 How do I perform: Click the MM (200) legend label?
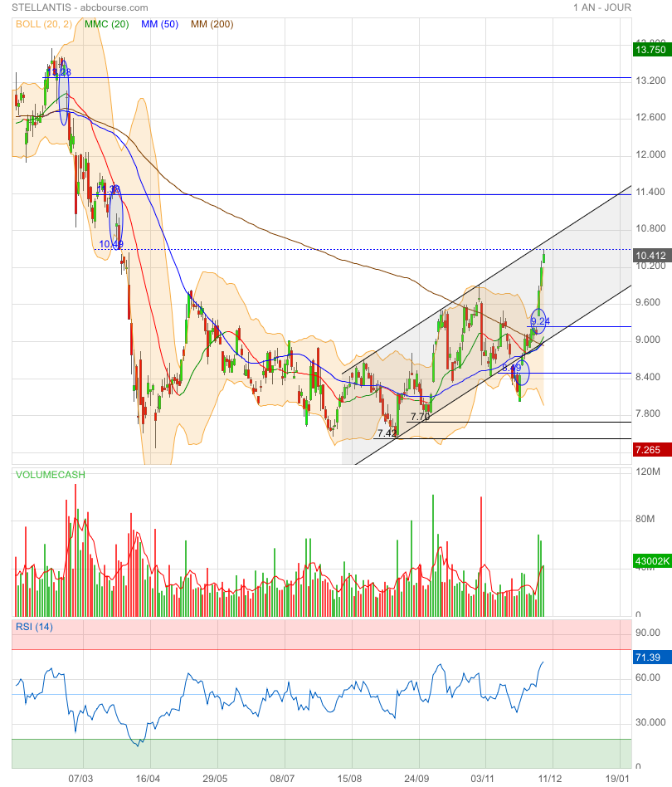[x=212, y=25]
